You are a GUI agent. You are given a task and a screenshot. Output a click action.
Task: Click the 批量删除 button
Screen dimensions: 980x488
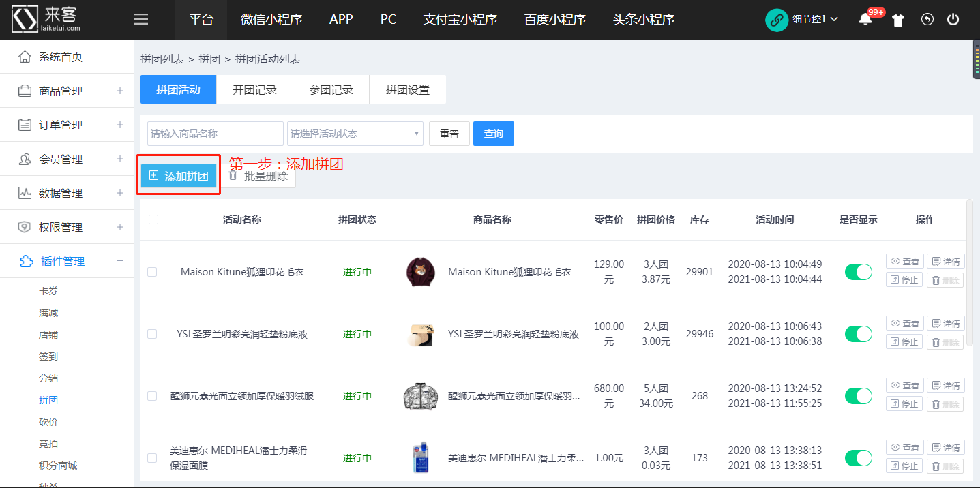click(x=258, y=176)
